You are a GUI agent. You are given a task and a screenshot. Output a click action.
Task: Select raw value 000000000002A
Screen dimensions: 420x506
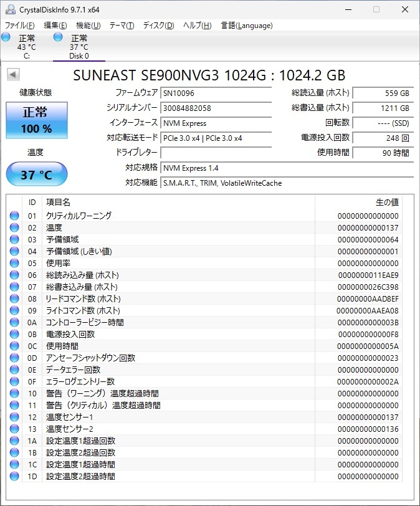368,382
